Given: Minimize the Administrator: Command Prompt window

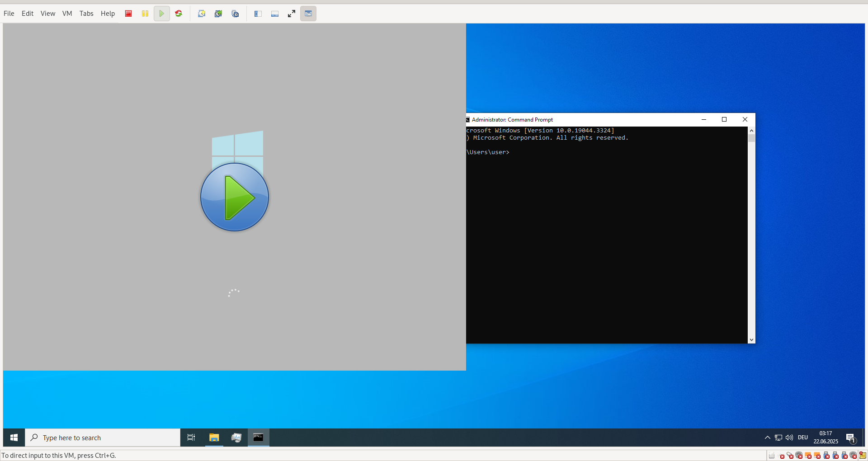Looking at the screenshot, I should (x=704, y=119).
